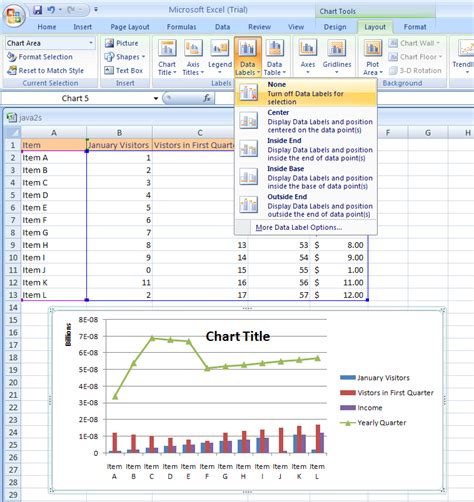This screenshot has width=474, height=502.
Task: Open the Legend options
Action: tap(220, 57)
